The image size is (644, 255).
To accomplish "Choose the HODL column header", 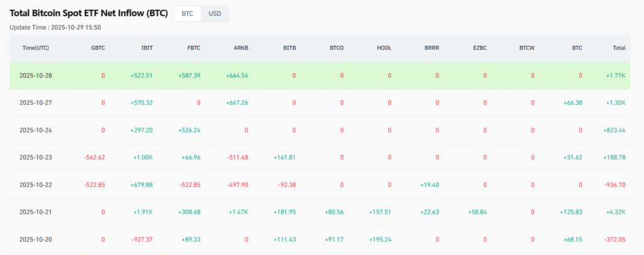I will (383, 48).
